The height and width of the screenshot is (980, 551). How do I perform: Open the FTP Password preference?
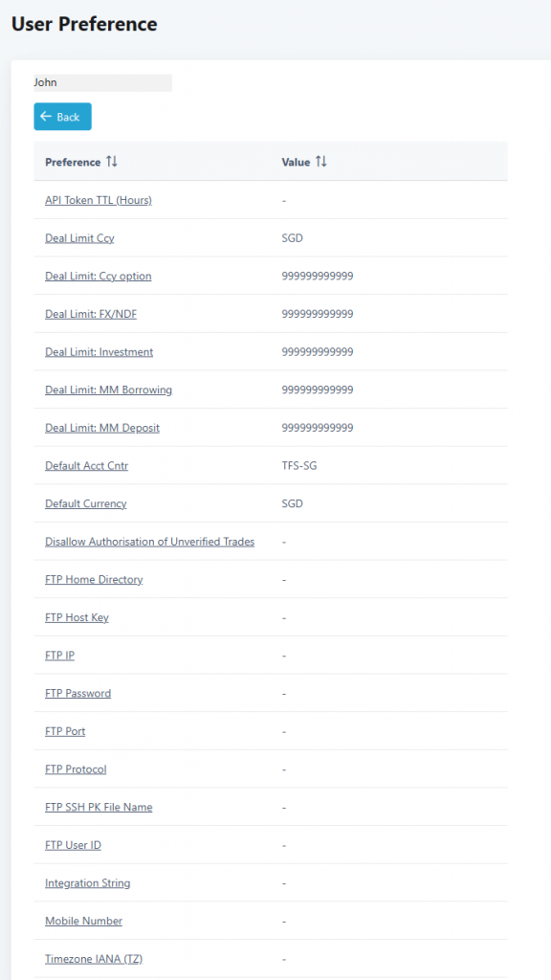[x=77, y=693]
